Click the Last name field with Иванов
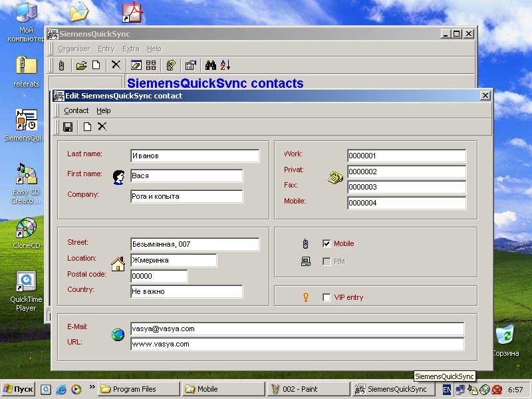The height and width of the screenshot is (399, 532). point(195,156)
